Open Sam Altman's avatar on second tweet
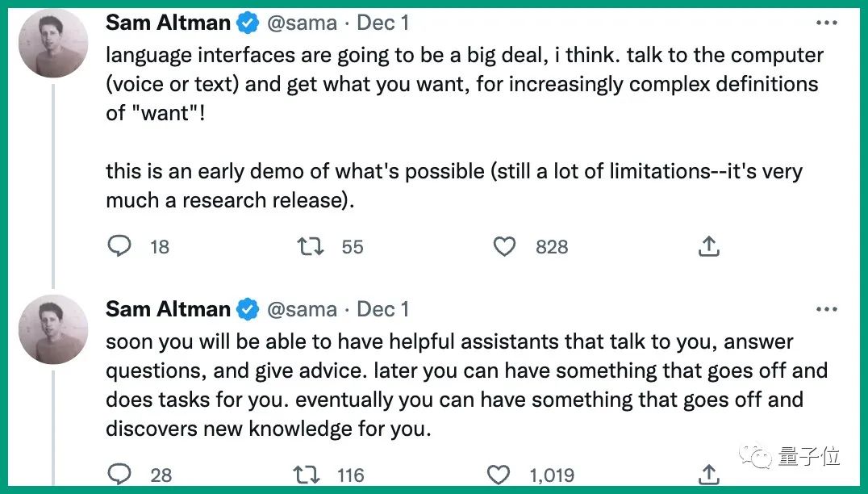Screen dimensions: 868x494 tap(53, 329)
